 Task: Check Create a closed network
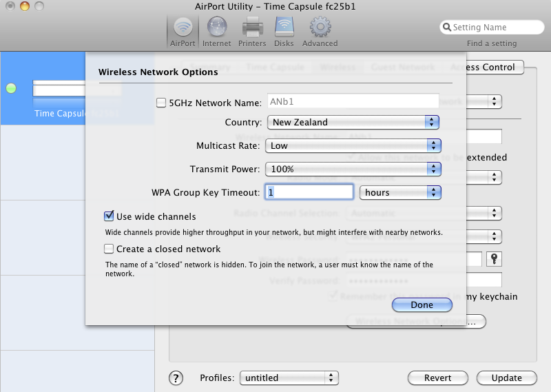point(109,249)
